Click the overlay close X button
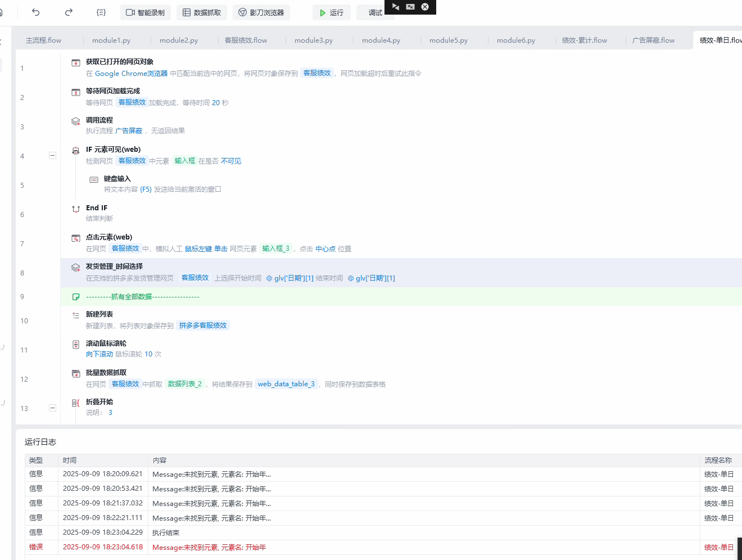Screen dimensions: 742x560 point(425,7)
